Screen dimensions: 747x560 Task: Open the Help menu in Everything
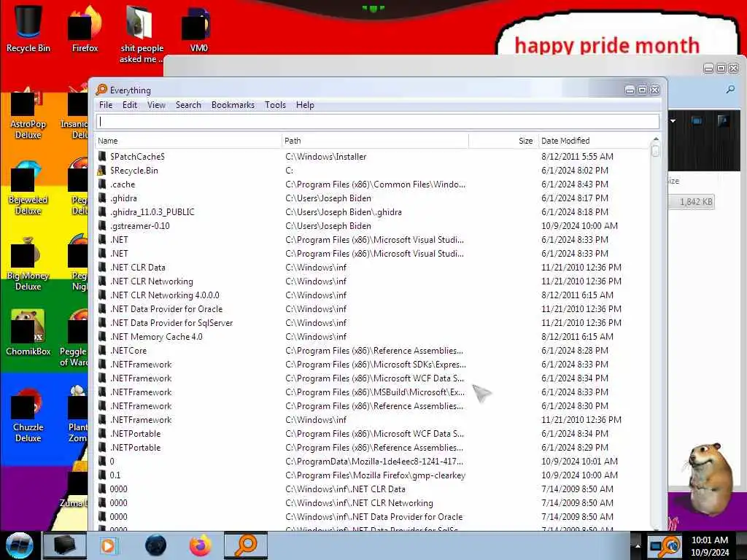click(305, 105)
